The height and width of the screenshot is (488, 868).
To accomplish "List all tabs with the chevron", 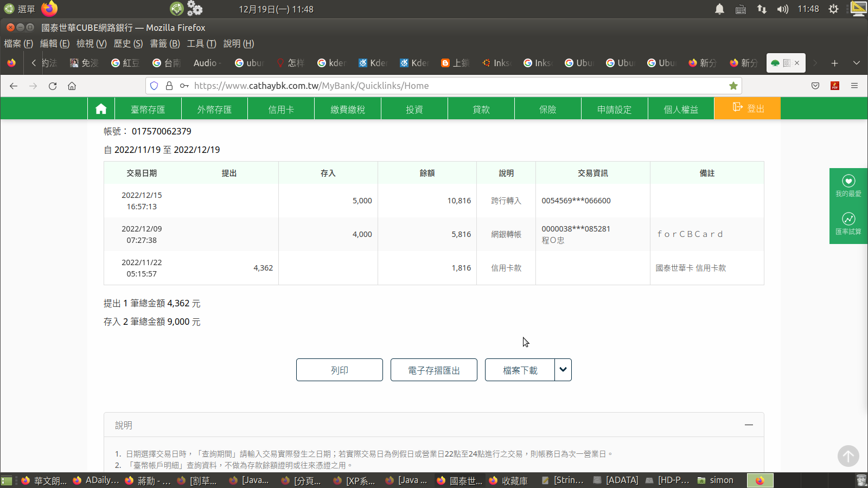I will [857, 63].
